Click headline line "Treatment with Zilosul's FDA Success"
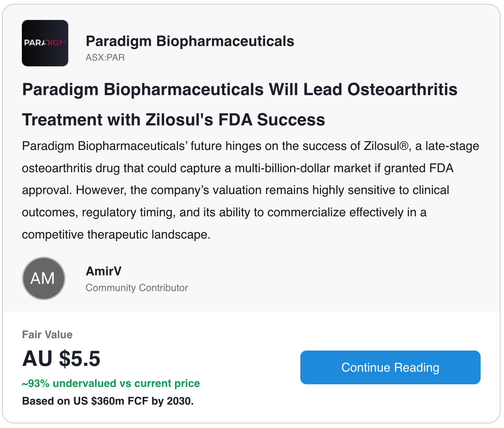This screenshot has width=504, height=428. pos(173,120)
